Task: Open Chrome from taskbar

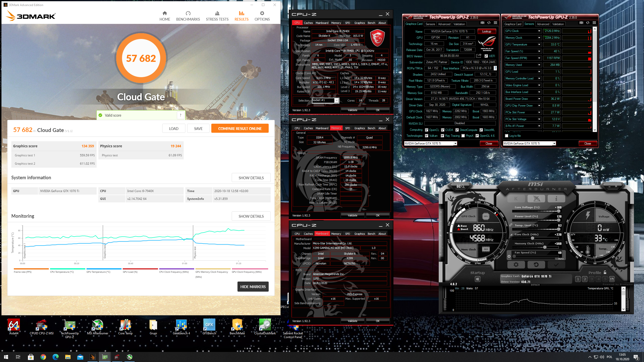Action: tap(43, 357)
